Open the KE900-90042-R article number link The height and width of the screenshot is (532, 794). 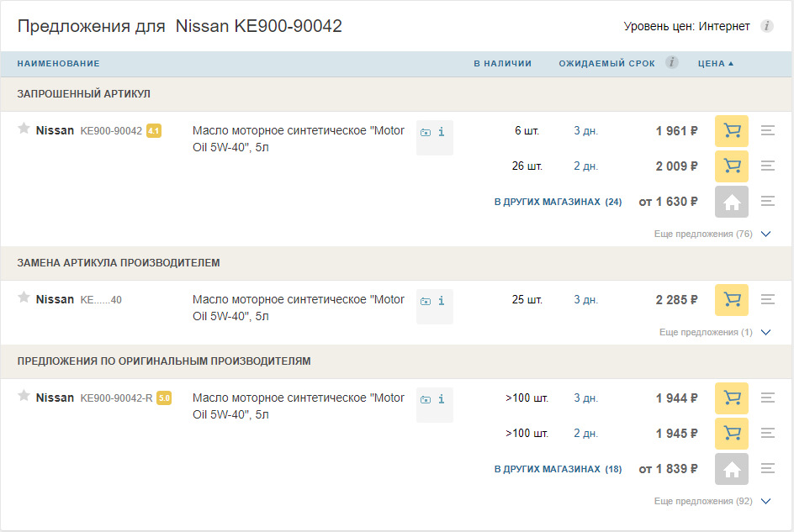click(x=116, y=398)
